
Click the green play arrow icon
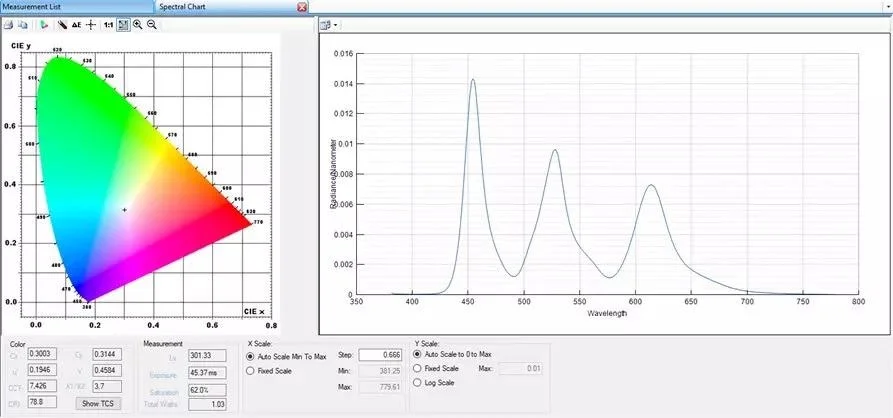click(x=44, y=25)
